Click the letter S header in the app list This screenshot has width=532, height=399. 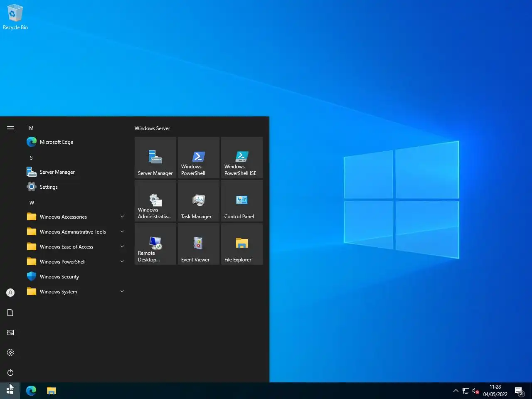[31, 158]
